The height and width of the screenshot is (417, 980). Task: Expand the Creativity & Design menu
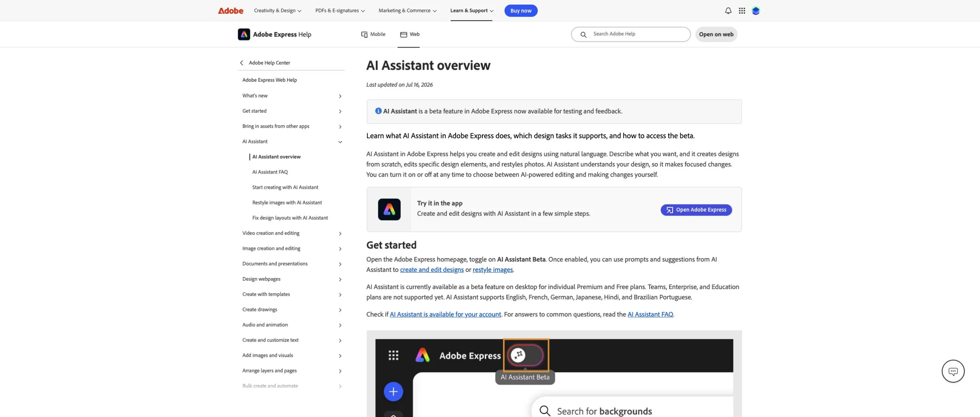(x=278, y=11)
